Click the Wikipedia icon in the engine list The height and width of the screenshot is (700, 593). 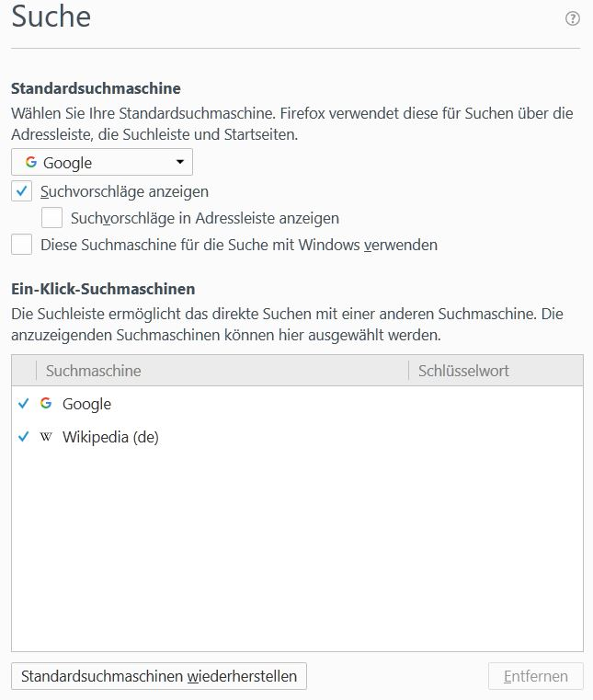[x=46, y=437]
